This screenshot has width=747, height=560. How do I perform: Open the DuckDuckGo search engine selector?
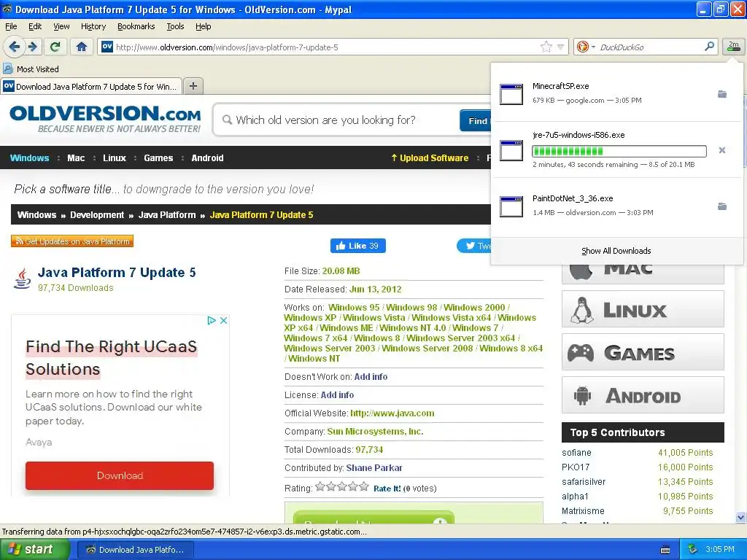[x=586, y=47]
